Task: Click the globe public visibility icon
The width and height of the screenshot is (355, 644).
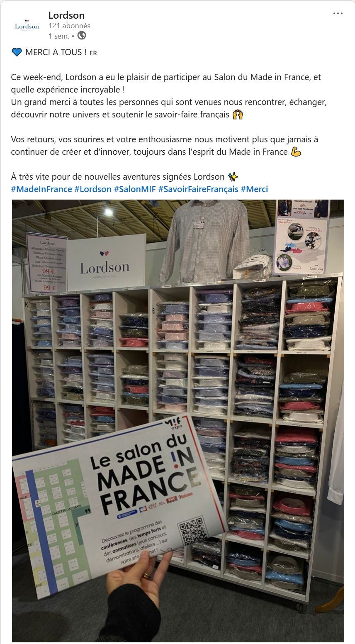Action: click(x=82, y=36)
